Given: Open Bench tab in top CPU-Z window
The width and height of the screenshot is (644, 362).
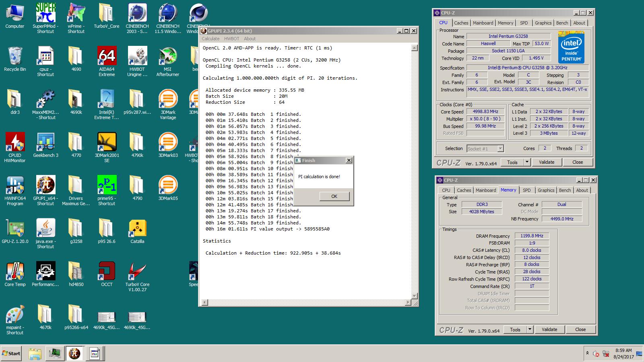Looking at the screenshot, I should 562,23.
